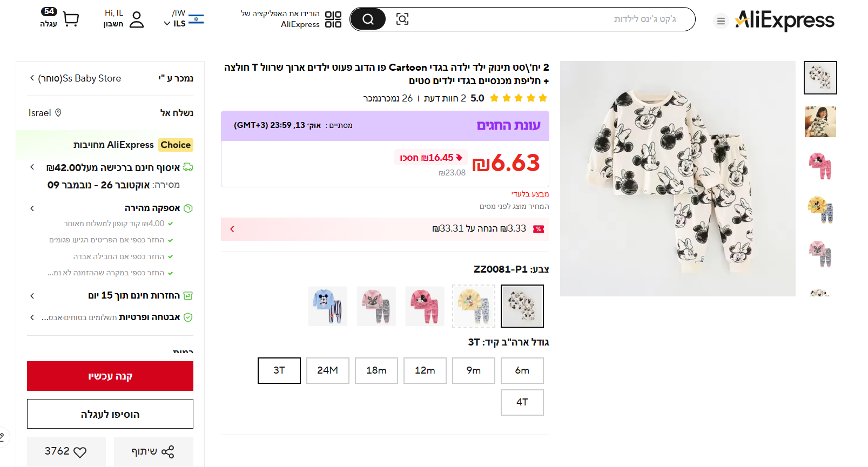Choose size 6m option
The height and width of the screenshot is (467, 868).
click(x=522, y=370)
